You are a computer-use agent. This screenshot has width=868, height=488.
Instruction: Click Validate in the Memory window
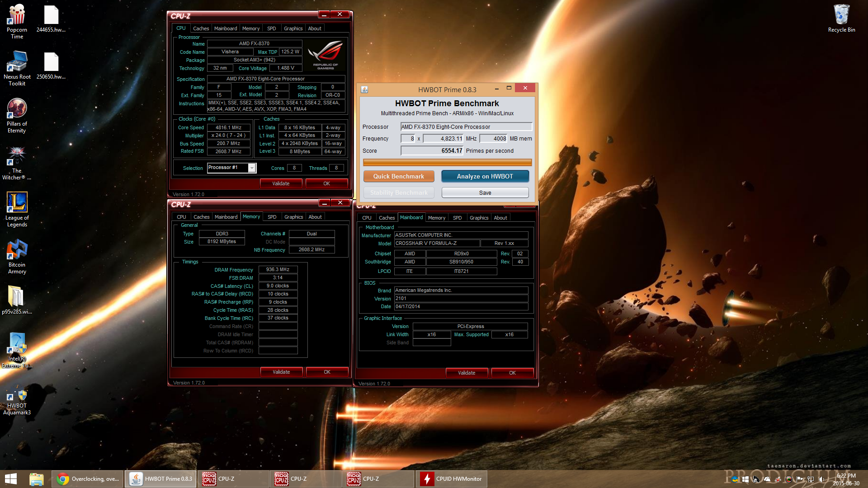point(281,372)
